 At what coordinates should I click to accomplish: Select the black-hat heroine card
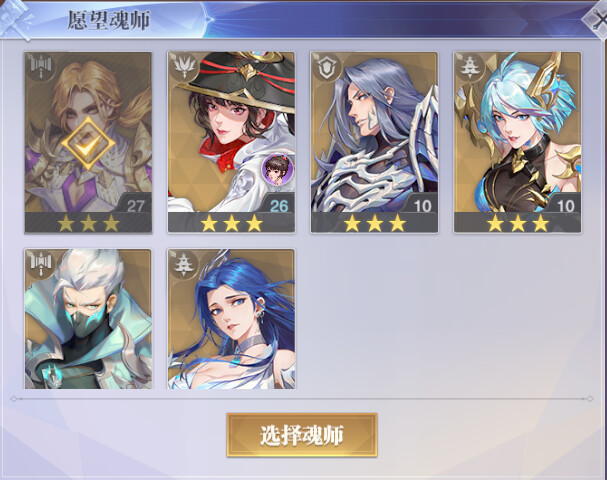pyautogui.click(x=231, y=142)
